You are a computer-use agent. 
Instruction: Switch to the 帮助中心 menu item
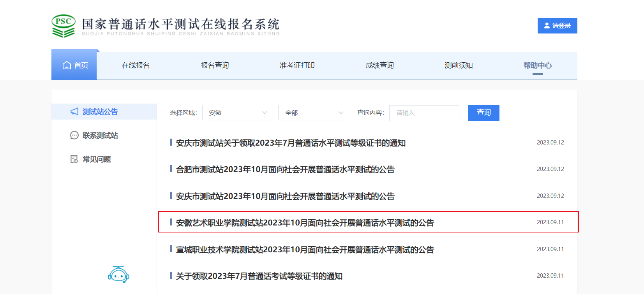coord(538,65)
